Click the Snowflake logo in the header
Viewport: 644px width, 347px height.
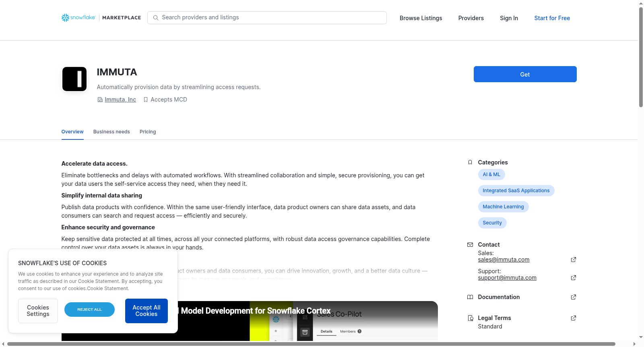pos(78,18)
